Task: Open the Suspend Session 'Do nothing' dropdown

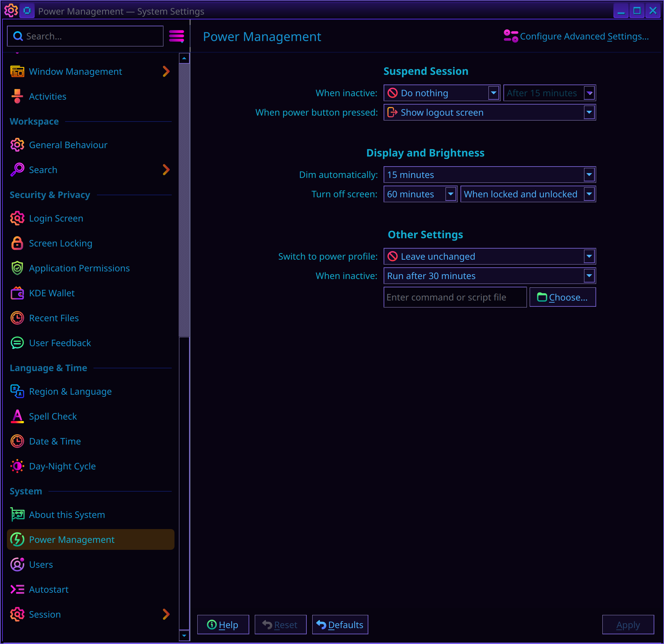Action: pyautogui.click(x=441, y=93)
